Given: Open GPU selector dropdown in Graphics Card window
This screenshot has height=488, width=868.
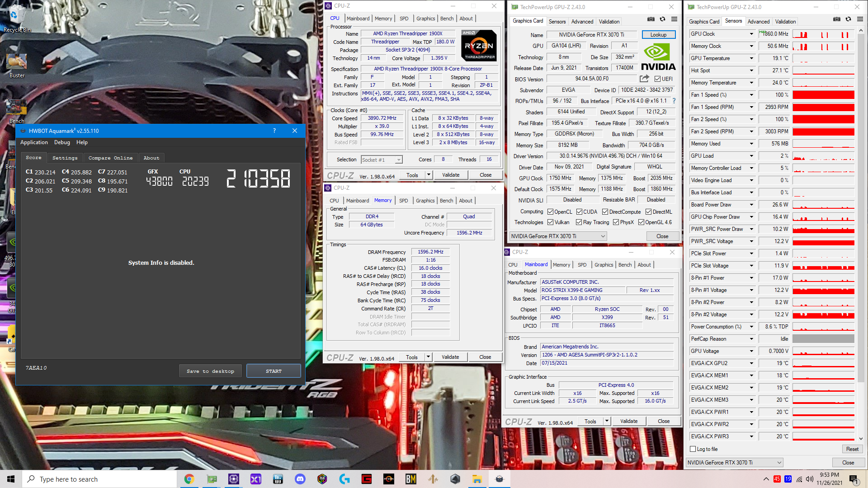Looking at the screenshot, I should 558,236.
